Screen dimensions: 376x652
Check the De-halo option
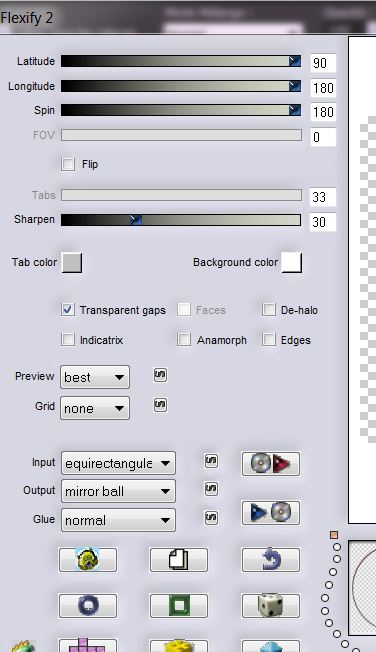coord(269,309)
